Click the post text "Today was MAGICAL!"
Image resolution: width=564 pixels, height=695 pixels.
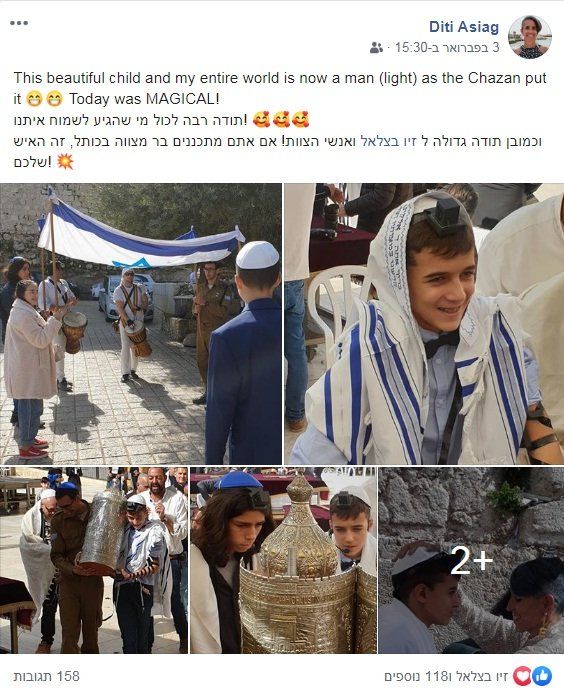click(x=144, y=99)
